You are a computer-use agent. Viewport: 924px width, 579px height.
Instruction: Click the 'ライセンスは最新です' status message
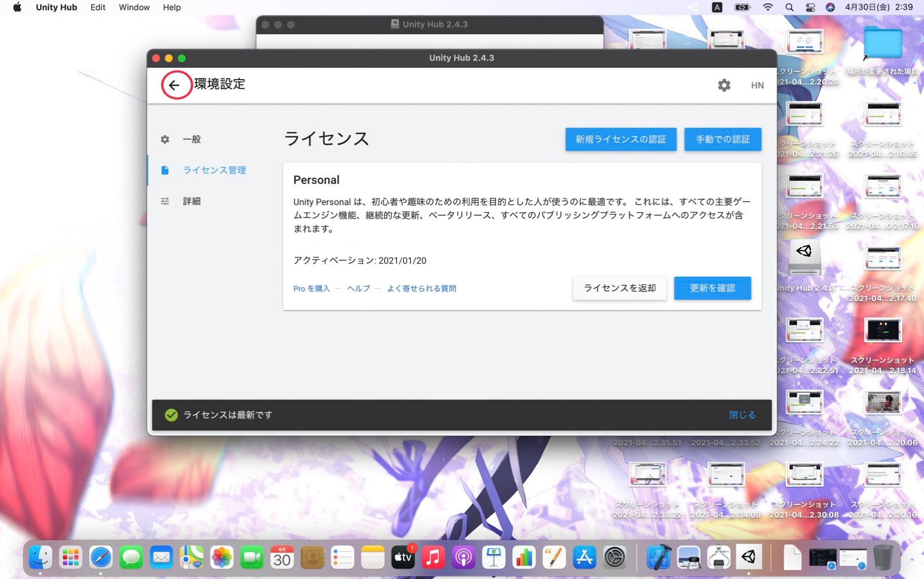point(227,415)
